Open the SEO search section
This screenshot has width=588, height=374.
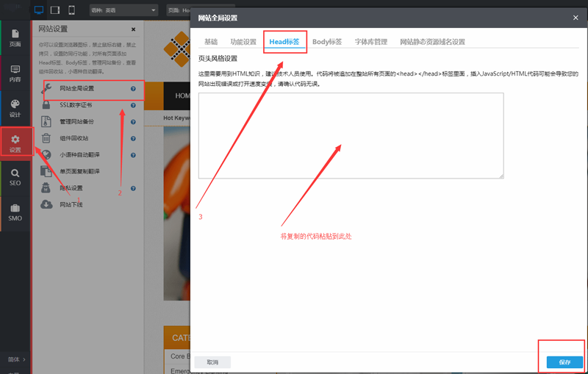click(15, 177)
